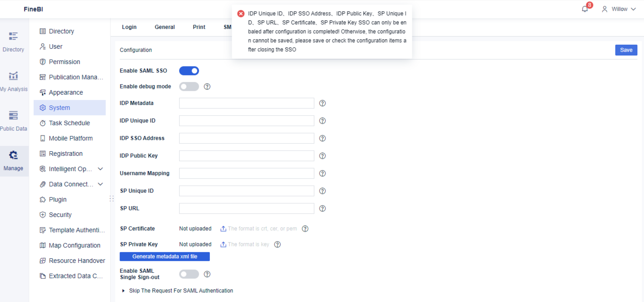Select the Plugin menu item
The width and height of the screenshot is (644, 302).
[57, 199]
